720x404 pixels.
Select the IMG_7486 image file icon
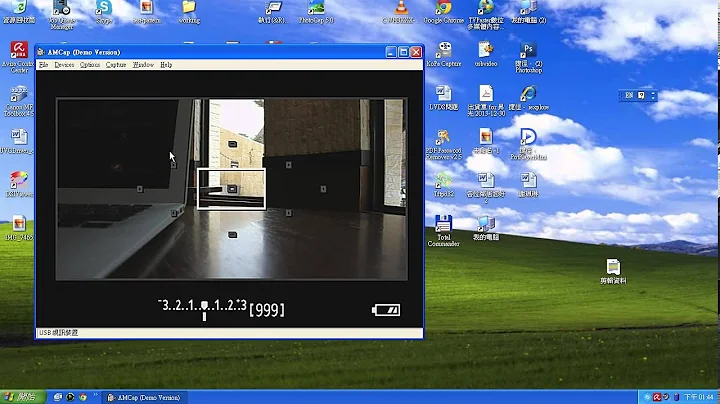(19, 228)
